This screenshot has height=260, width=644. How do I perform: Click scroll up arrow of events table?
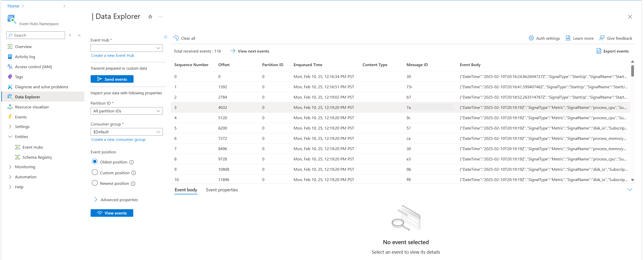[x=632, y=62]
